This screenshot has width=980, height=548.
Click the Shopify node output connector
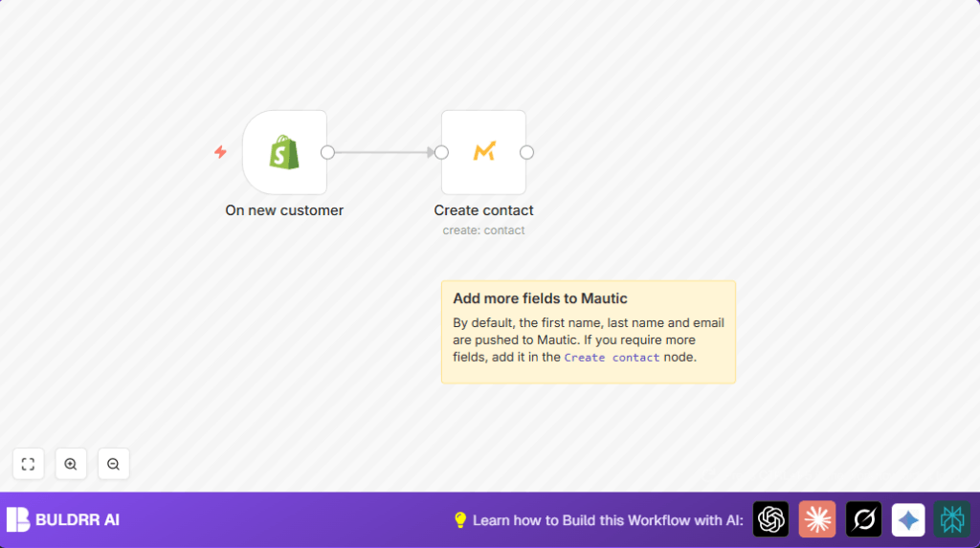tap(327, 152)
